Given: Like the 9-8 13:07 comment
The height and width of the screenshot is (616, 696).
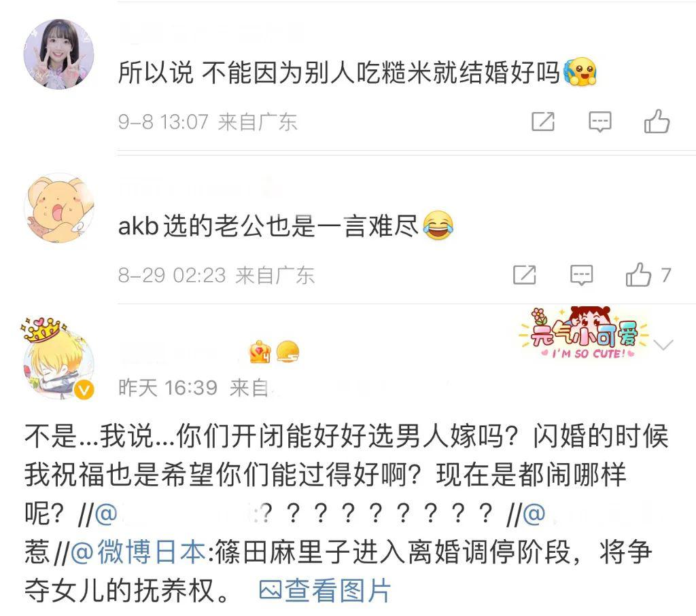Looking at the screenshot, I should 657,122.
